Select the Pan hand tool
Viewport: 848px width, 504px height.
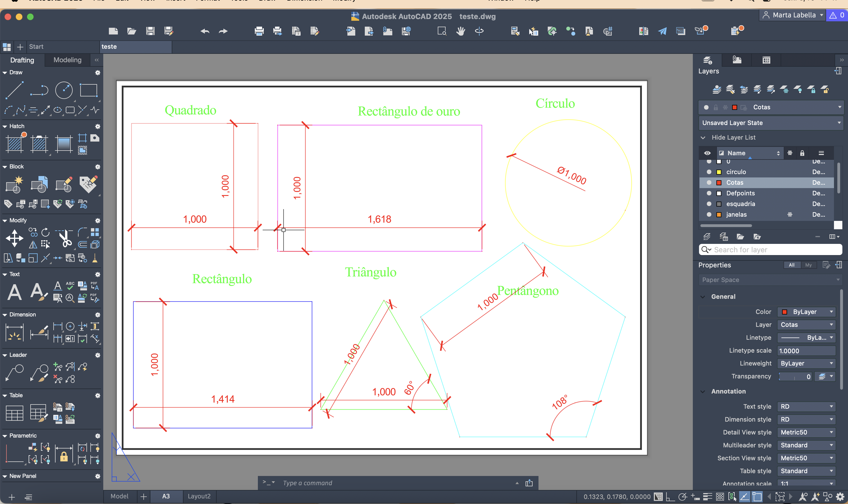[460, 31]
